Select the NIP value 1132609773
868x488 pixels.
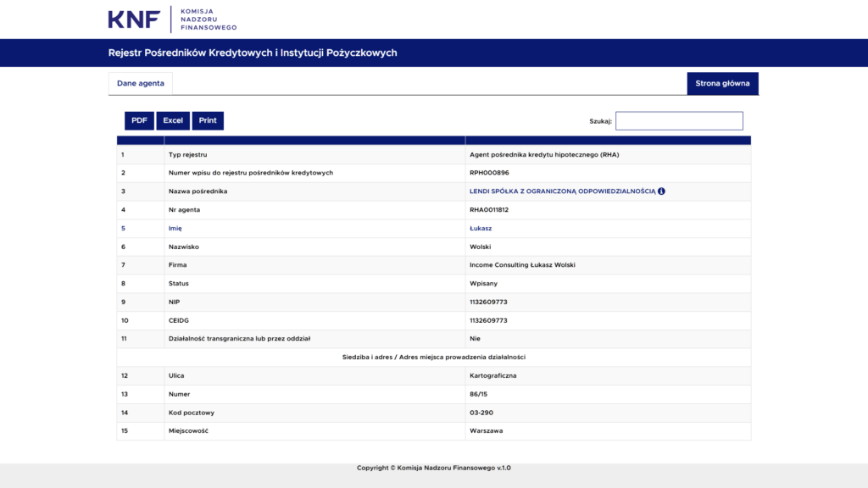point(488,302)
